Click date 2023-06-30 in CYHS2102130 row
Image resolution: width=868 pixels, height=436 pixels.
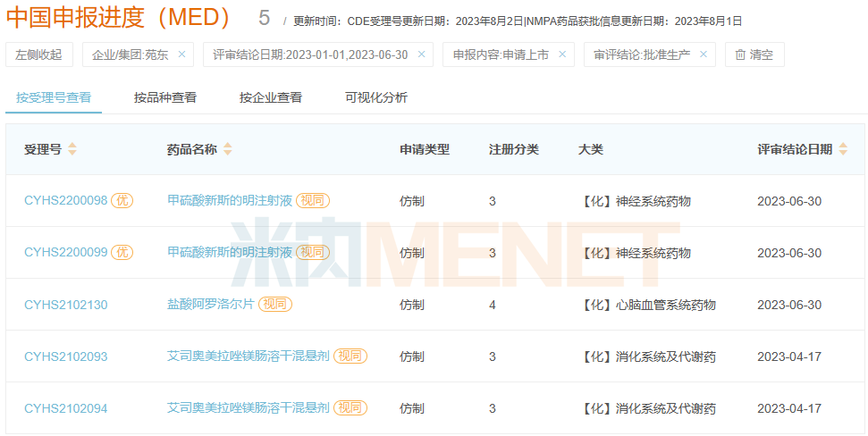pyautogui.click(x=789, y=305)
